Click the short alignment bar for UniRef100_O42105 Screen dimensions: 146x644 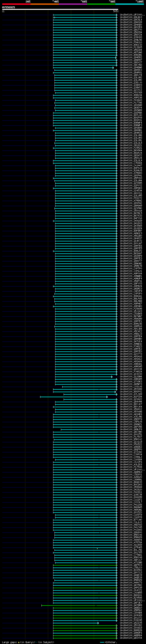point(76,623)
